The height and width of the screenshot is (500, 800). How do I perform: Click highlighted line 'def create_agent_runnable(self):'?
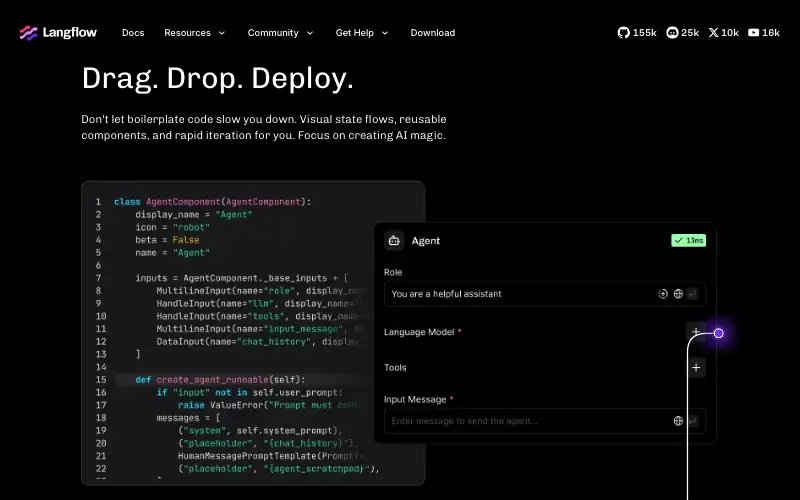pos(220,380)
